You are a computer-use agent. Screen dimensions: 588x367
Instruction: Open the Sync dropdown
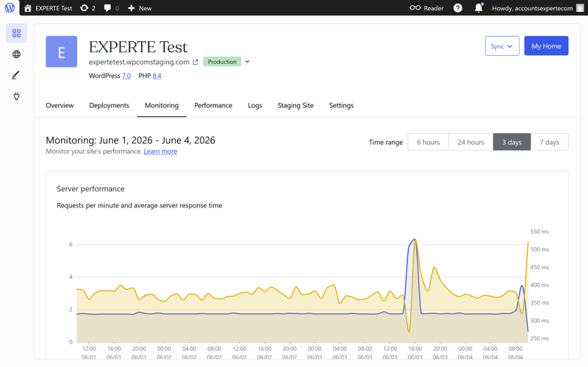coord(502,46)
